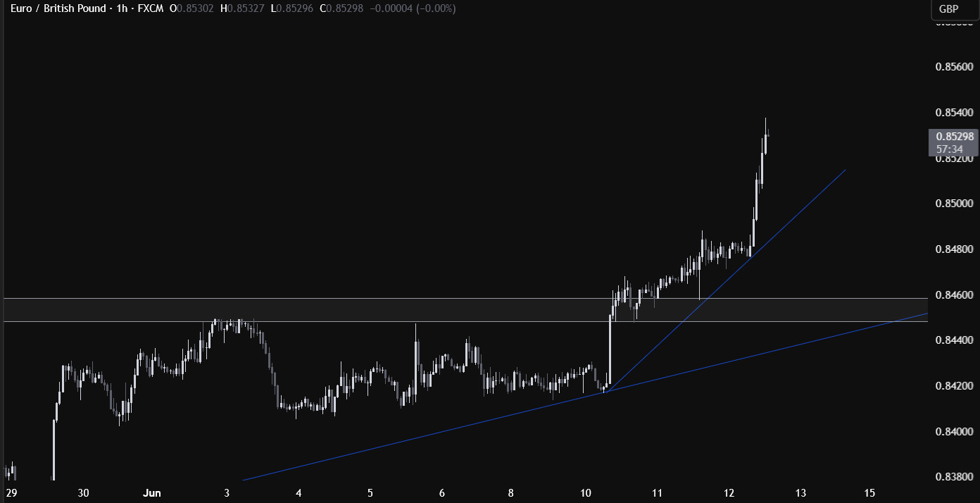Select the gray horizontal support zone rectangle

465,310
